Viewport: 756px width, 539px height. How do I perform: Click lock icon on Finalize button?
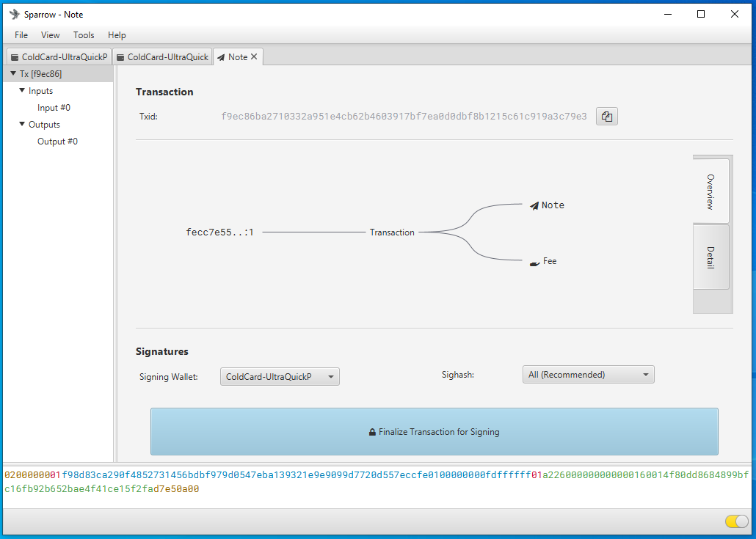click(x=372, y=432)
